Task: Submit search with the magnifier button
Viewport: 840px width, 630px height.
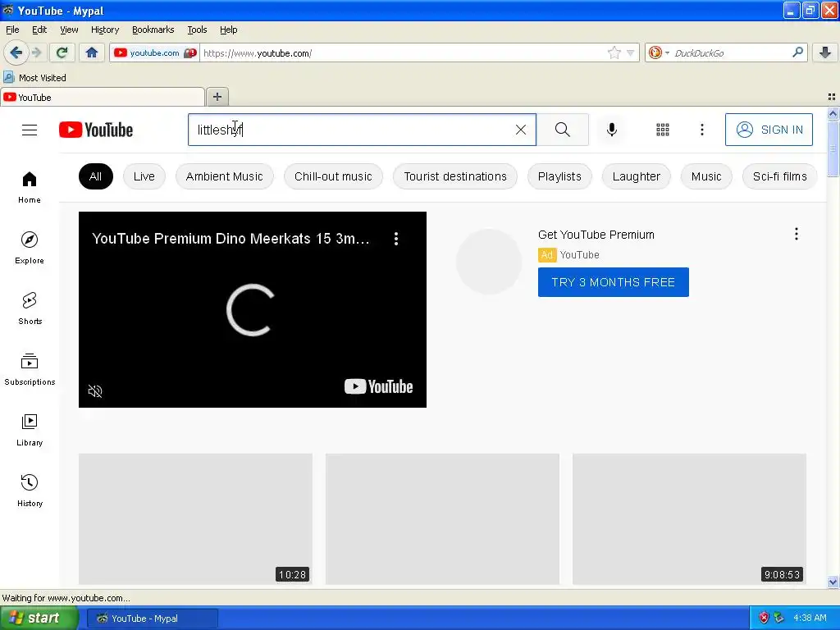Action: [563, 130]
